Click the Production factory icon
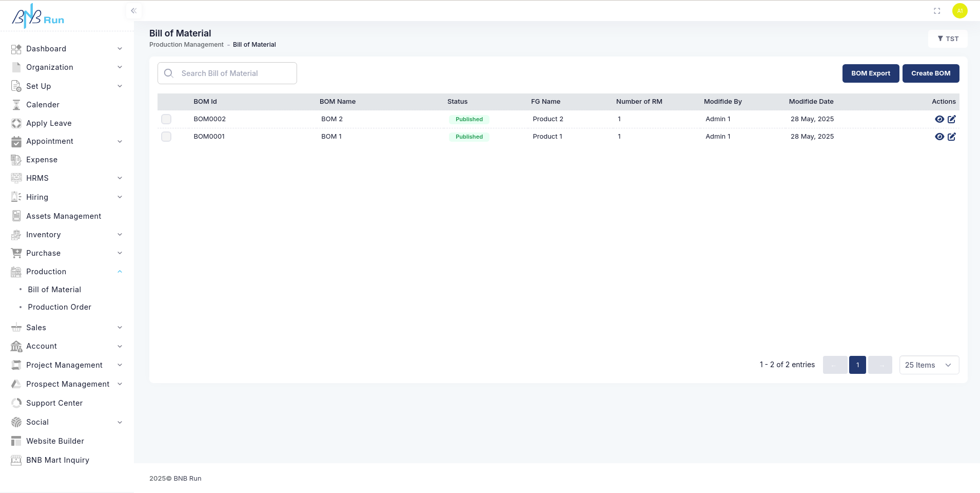The height and width of the screenshot is (493, 980). [16, 272]
